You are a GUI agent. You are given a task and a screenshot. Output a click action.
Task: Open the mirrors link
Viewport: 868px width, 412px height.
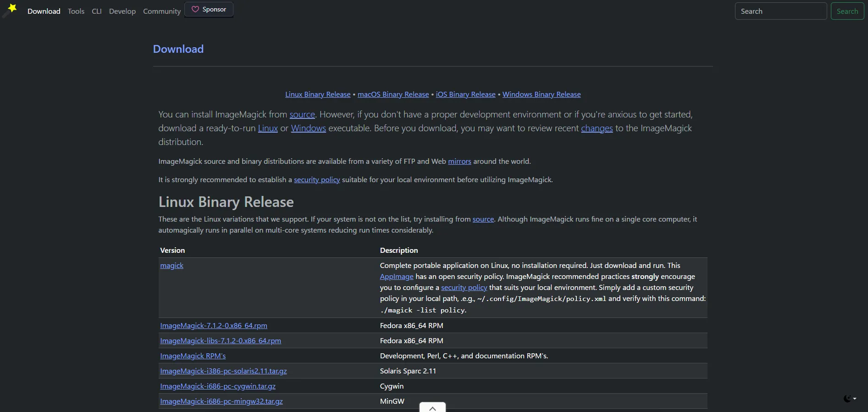459,161
